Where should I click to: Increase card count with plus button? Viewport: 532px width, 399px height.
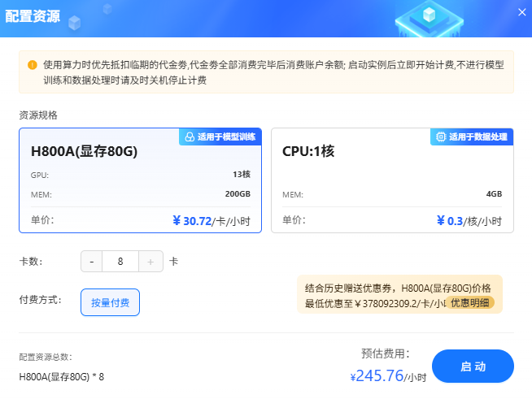pos(150,262)
